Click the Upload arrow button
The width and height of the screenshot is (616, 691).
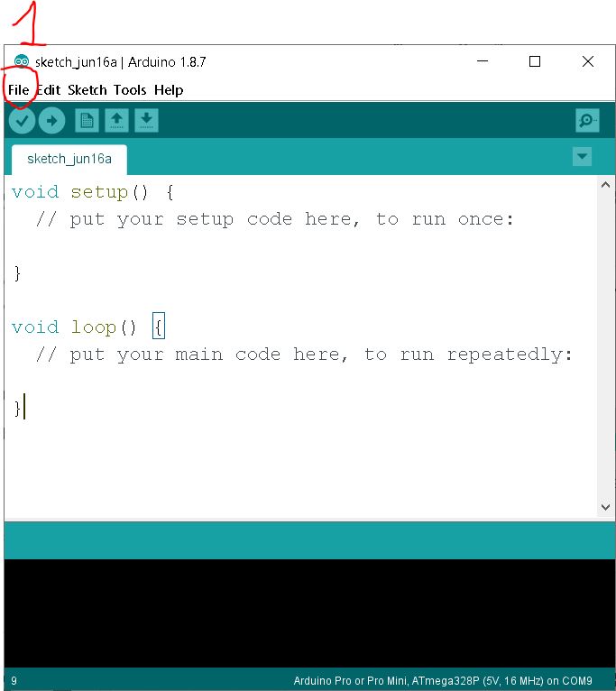point(51,120)
